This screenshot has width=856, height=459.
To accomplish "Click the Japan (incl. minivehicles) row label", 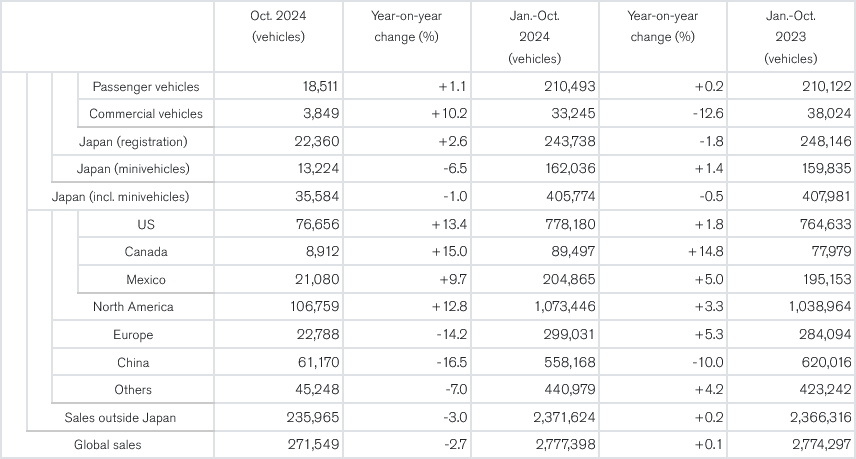I will coord(120,197).
